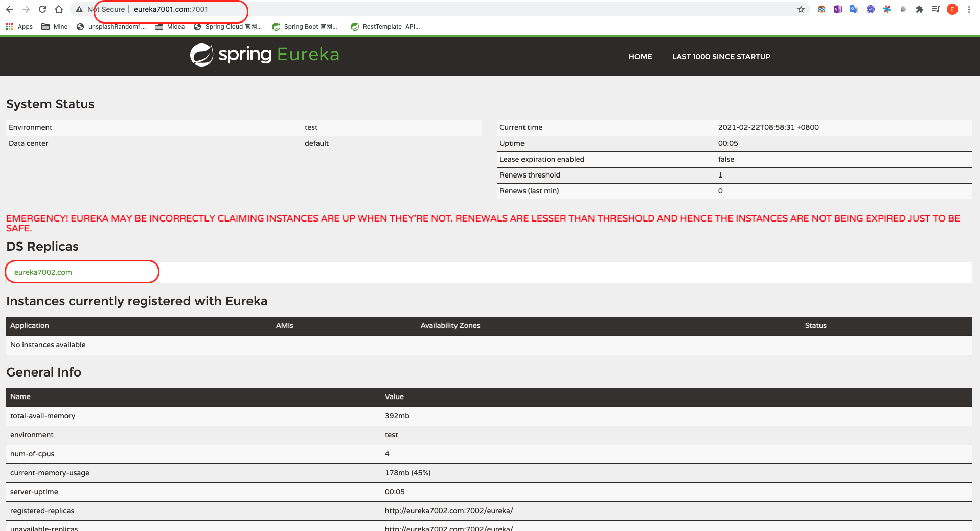The height and width of the screenshot is (531, 980).
Task: Open LAST 1000 SINCE STARTUP page
Action: 721,57
